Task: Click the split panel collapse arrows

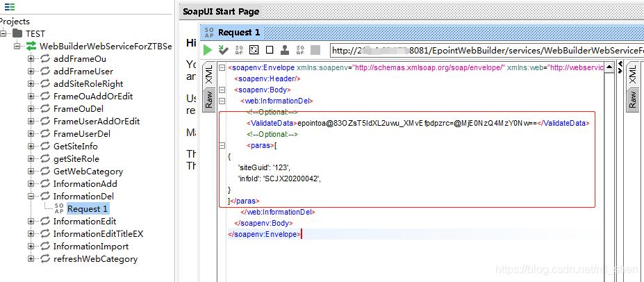Action: pos(620,67)
